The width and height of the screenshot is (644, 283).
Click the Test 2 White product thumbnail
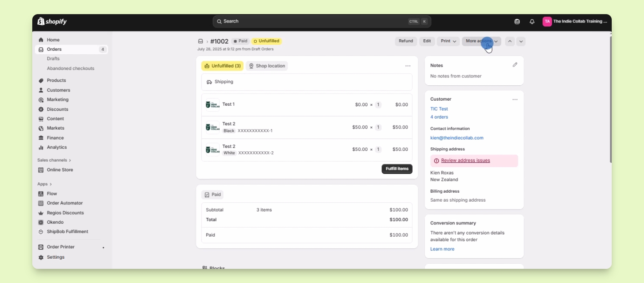pyautogui.click(x=213, y=150)
